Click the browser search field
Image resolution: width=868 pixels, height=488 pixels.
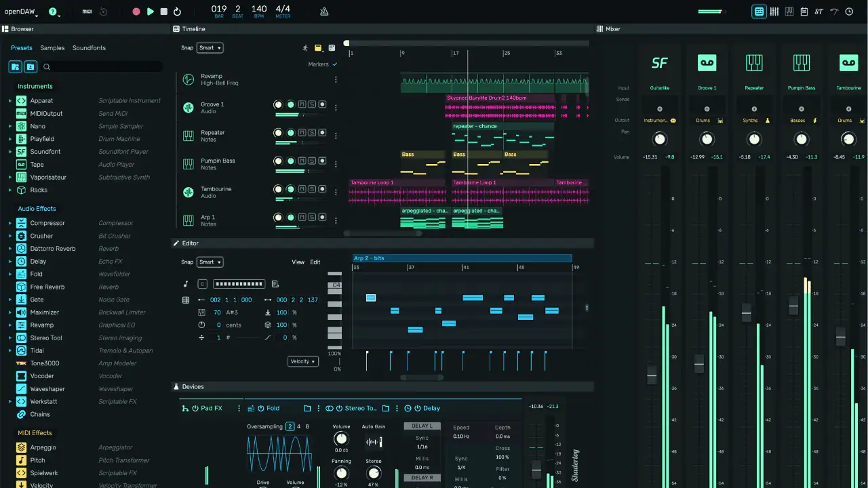(102, 67)
